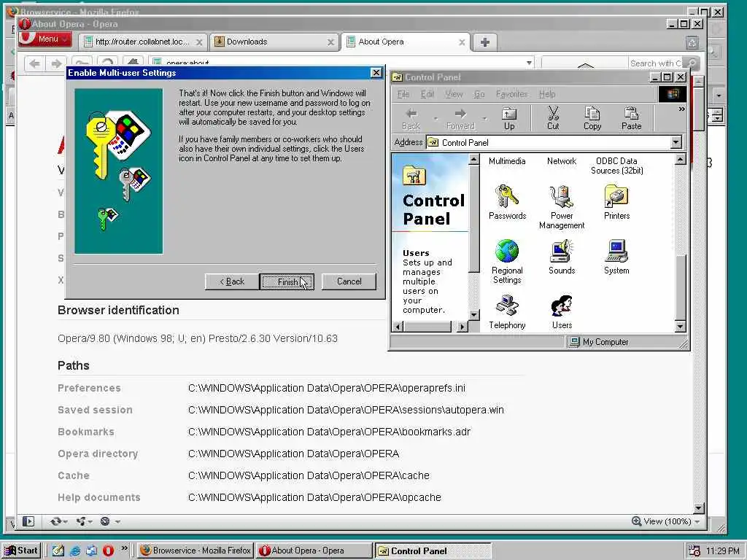Switch to the Downloads tab in Opera

(x=274, y=42)
